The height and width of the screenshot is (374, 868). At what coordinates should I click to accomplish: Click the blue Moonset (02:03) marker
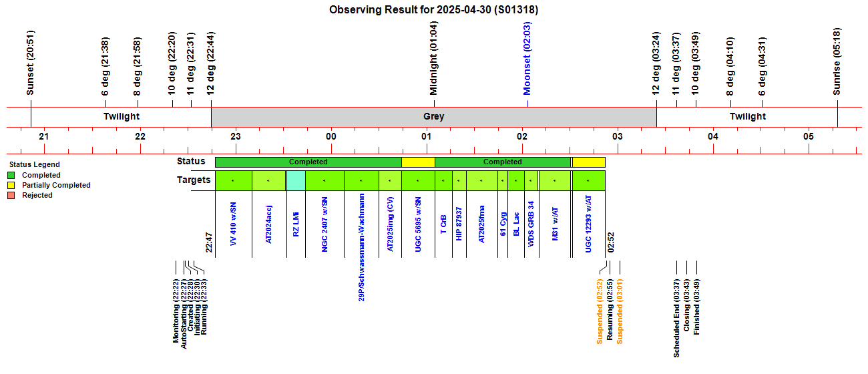(527, 59)
